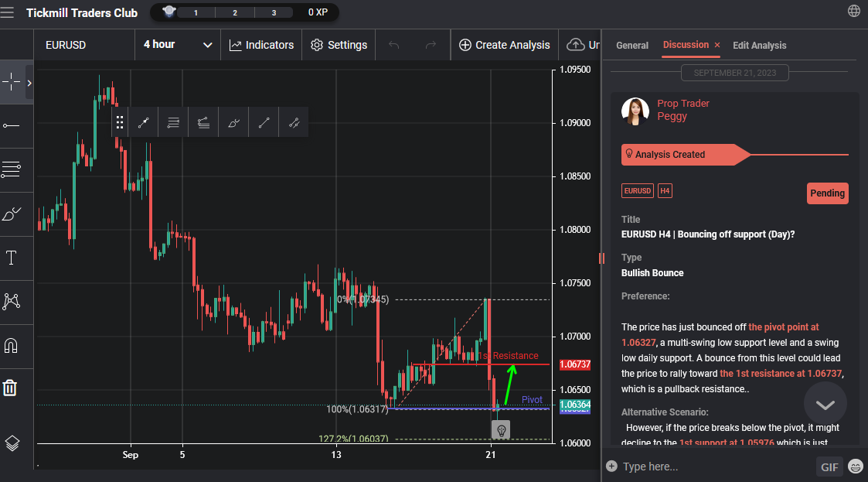Open the layers object tree icon

click(x=12, y=443)
